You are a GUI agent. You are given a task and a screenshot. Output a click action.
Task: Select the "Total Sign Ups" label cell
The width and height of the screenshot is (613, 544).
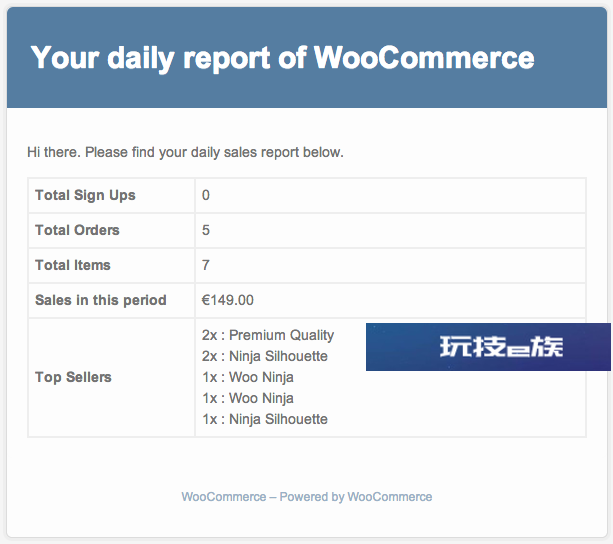111,195
